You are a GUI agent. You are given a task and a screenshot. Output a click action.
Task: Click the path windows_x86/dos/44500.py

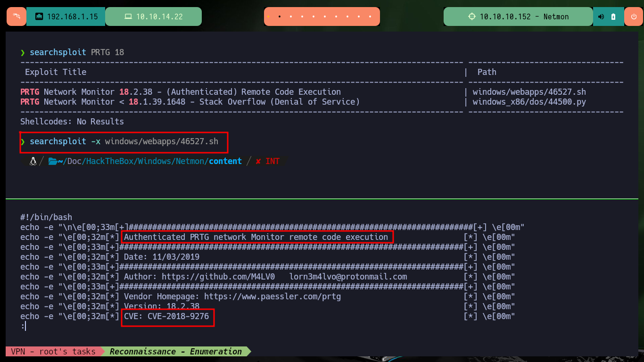coord(529,102)
